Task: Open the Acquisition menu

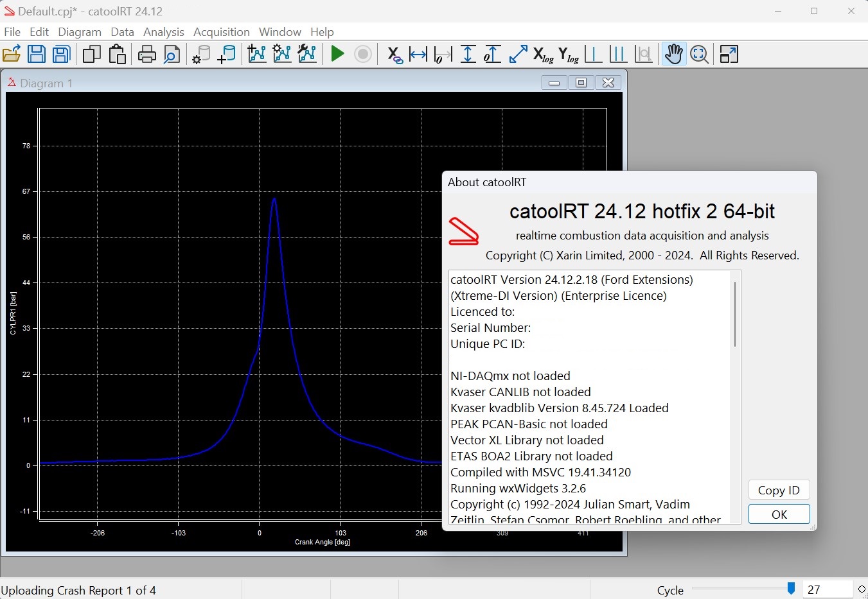Action: click(221, 32)
